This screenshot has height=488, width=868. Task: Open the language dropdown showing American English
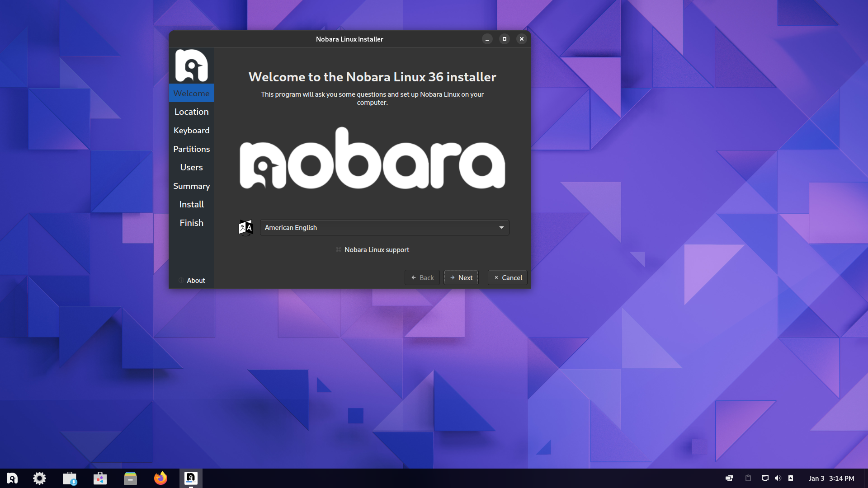384,228
